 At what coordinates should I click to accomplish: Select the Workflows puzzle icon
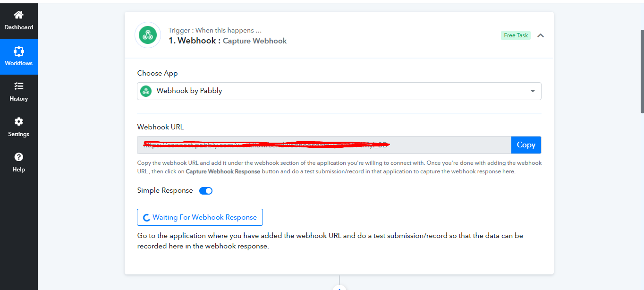click(18, 51)
